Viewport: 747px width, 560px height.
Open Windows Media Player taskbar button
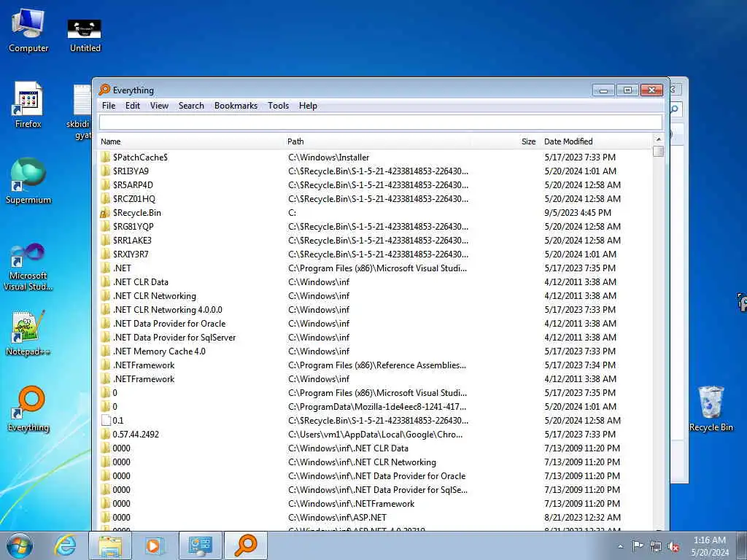tap(154, 545)
